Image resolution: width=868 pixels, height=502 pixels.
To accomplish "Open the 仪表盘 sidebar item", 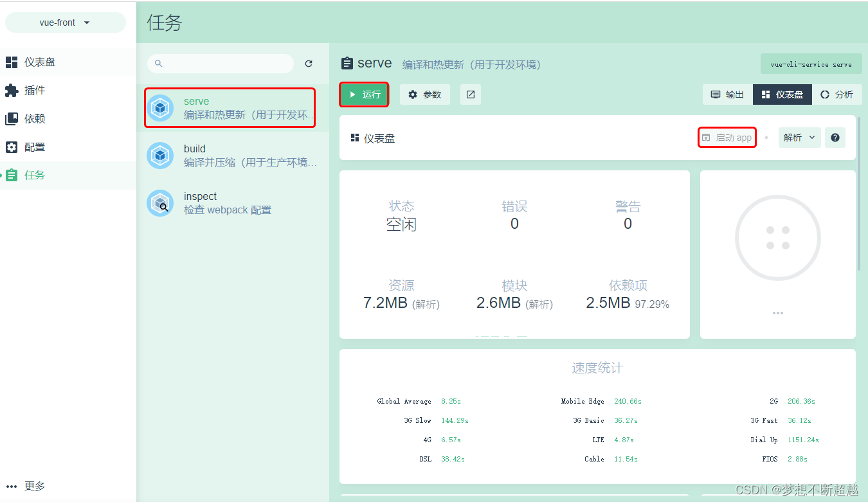I will pyautogui.click(x=68, y=62).
